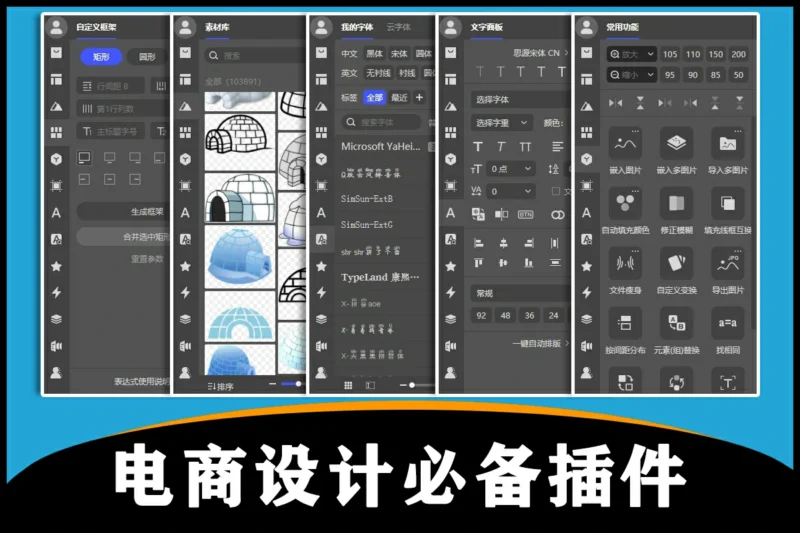Switch to the 云字体 tab
Image resolution: width=800 pixels, height=533 pixels.
(398, 27)
